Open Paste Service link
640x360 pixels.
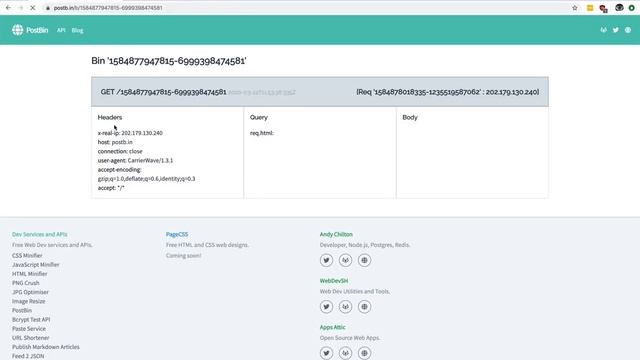pyautogui.click(x=29, y=329)
